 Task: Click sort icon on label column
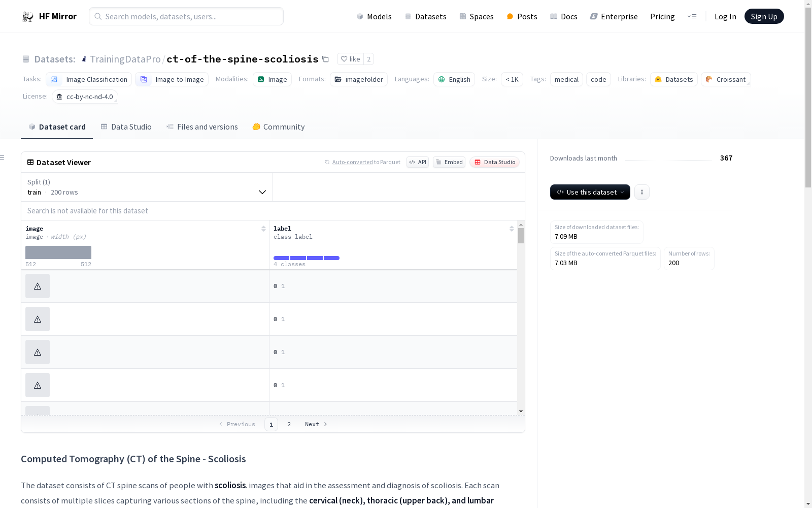pos(512,229)
